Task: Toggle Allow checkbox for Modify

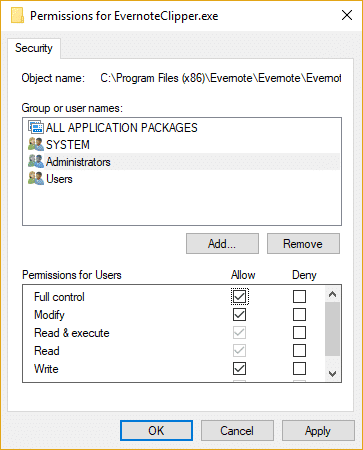Action: [239, 314]
